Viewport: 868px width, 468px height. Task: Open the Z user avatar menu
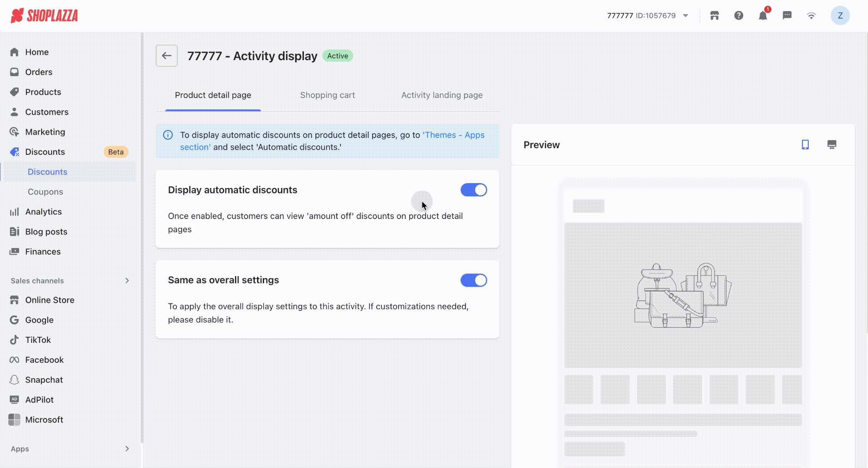(x=840, y=15)
